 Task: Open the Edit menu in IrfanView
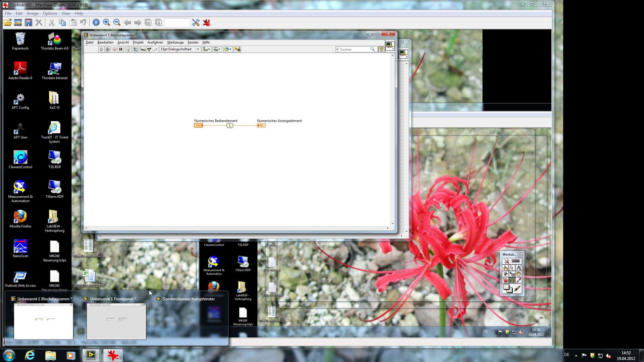(x=19, y=13)
